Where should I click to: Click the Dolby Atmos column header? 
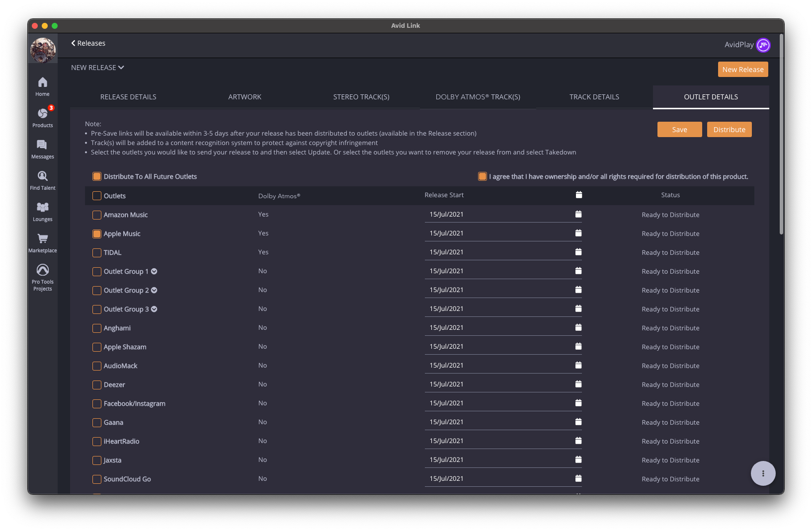coord(279,196)
